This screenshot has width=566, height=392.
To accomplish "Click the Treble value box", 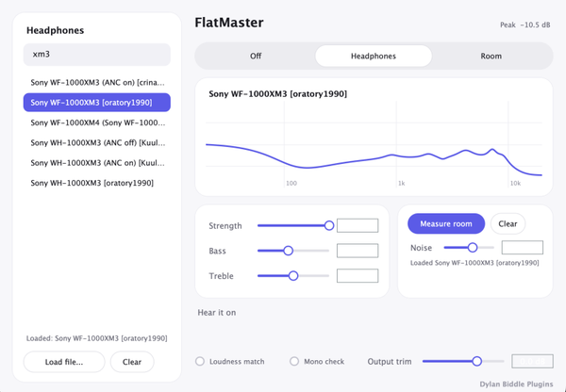I will coord(358,276).
